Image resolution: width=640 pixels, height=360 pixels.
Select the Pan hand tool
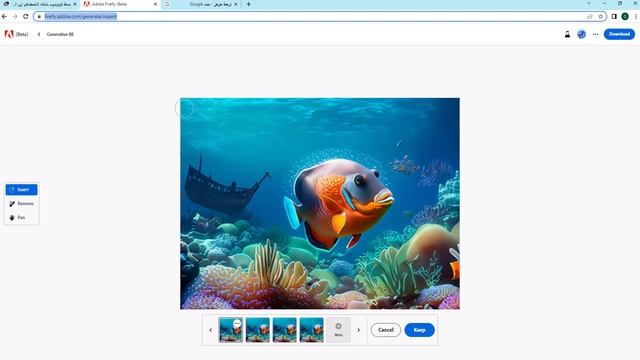(21, 218)
